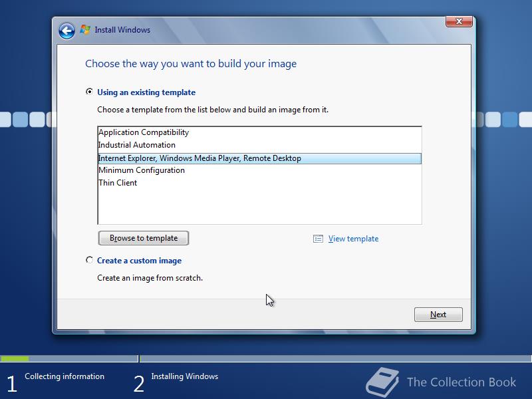Go back with the blue arrow button

point(66,31)
